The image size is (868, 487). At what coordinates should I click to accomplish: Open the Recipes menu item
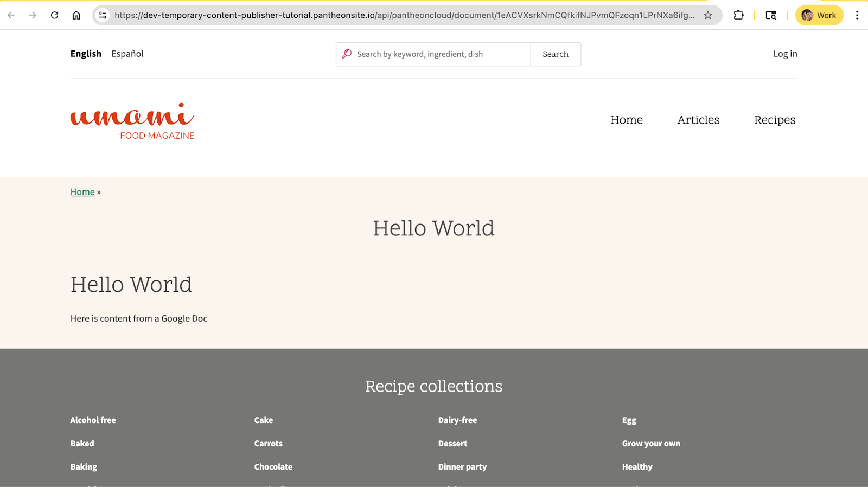(x=775, y=120)
